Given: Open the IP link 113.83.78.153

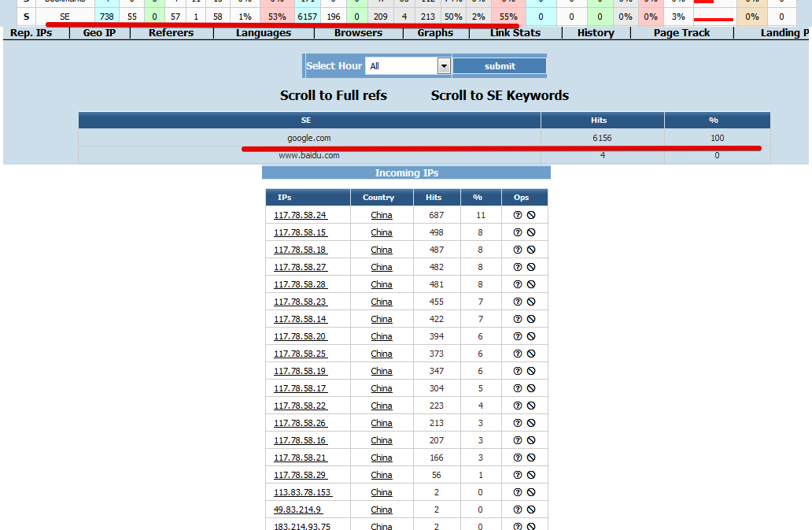Looking at the screenshot, I should point(303,493).
